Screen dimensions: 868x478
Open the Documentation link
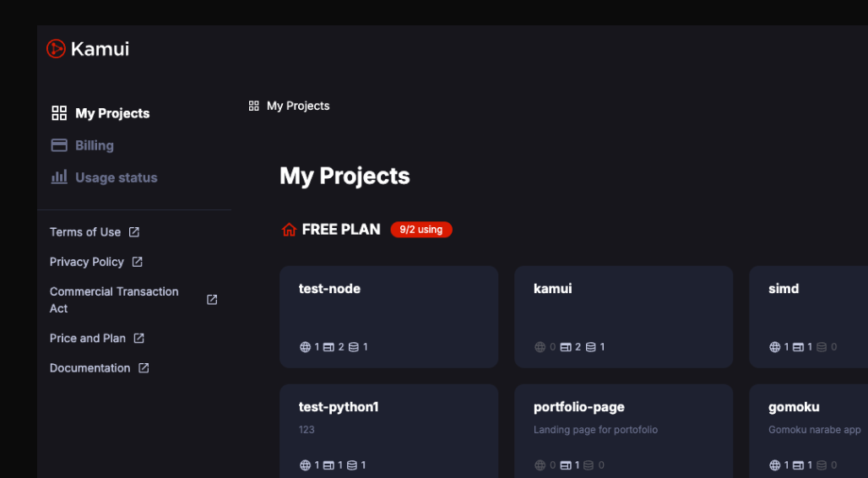90,368
